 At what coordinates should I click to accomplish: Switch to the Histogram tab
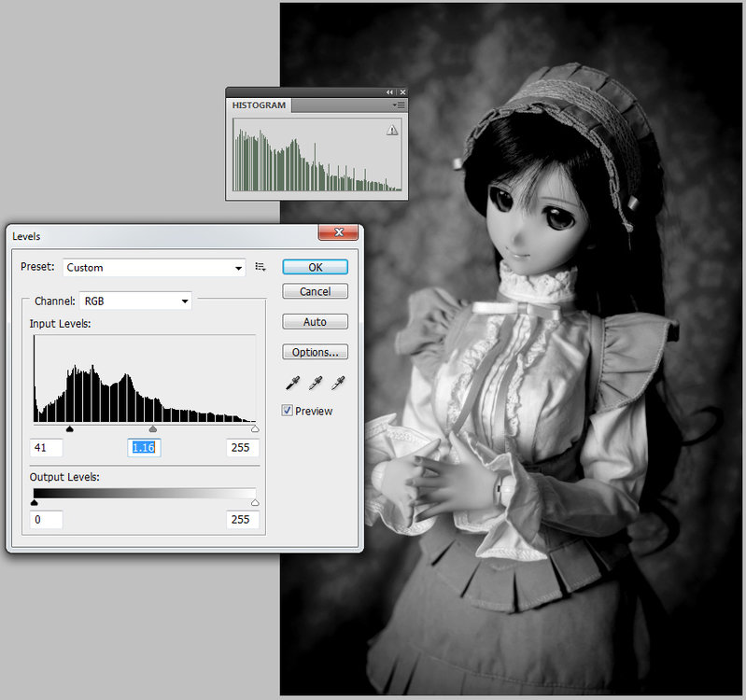259,105
